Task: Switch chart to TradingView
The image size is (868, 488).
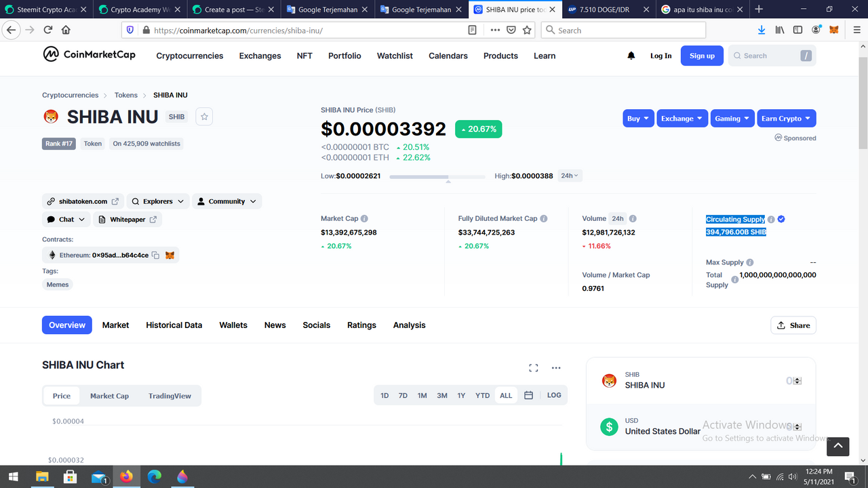Action: [170, 396]
